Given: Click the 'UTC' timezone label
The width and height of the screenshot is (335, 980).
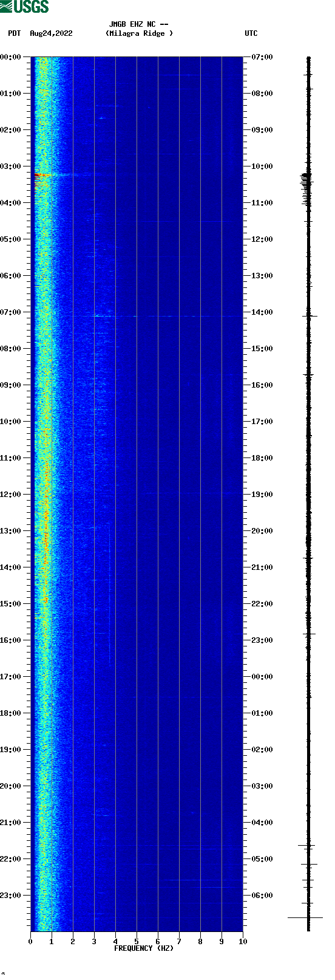Looking at the screenshot, I should (x=251, y=33).
